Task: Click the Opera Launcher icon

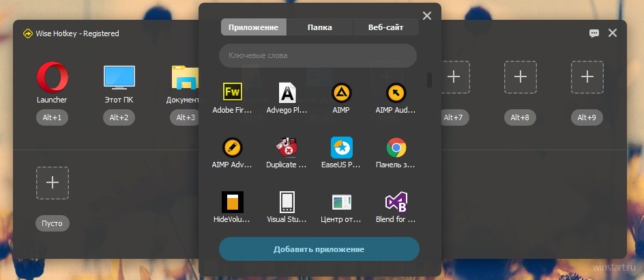Action: 52,77
